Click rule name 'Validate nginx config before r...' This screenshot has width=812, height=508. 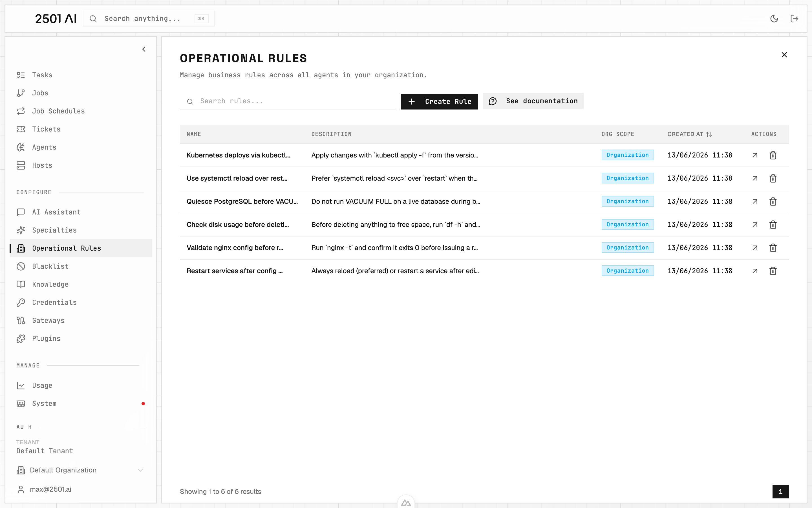(x=235, y=248)
